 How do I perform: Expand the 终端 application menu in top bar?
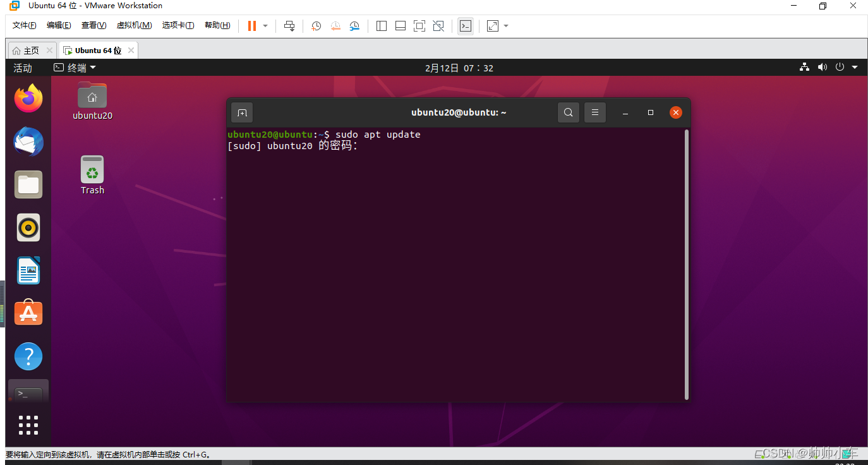[75, 68]
